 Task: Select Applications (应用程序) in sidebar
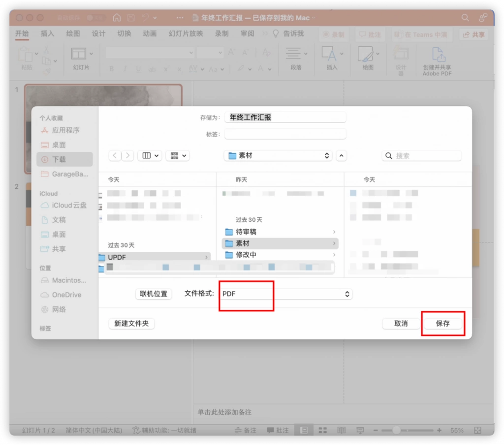[x=65, y=130]
